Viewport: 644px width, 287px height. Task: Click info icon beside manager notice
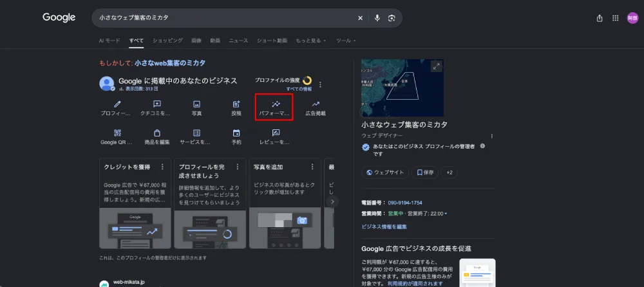(482, 146)
